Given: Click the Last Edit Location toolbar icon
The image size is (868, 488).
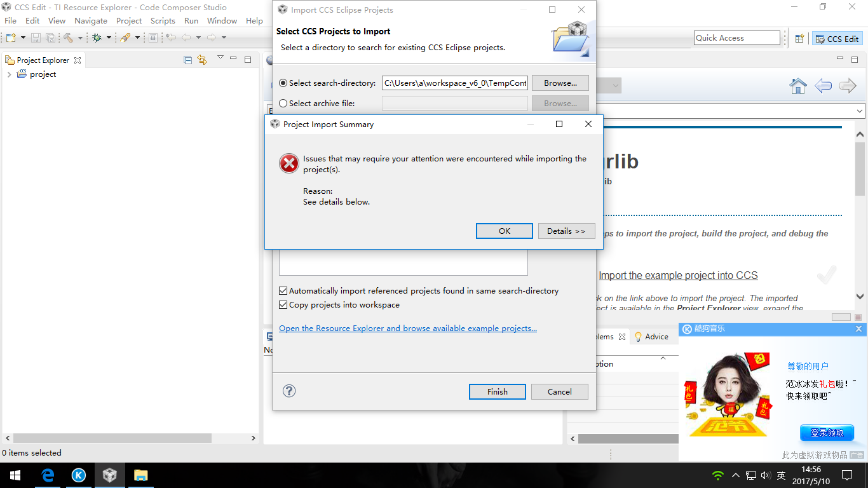Looking at the screenshot, I should click(171, 38).
